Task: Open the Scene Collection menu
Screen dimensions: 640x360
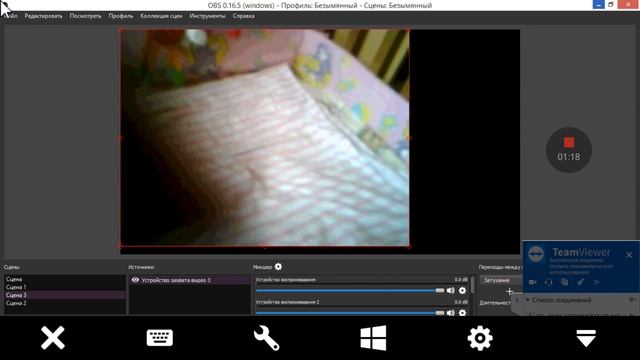Action: [161, 16]
